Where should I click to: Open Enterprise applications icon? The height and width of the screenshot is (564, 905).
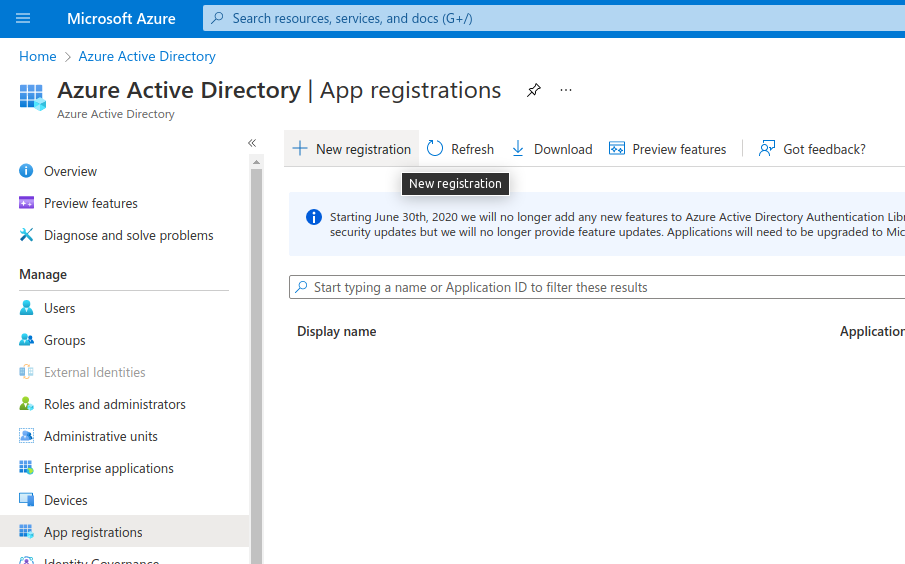tap(27, 468)
